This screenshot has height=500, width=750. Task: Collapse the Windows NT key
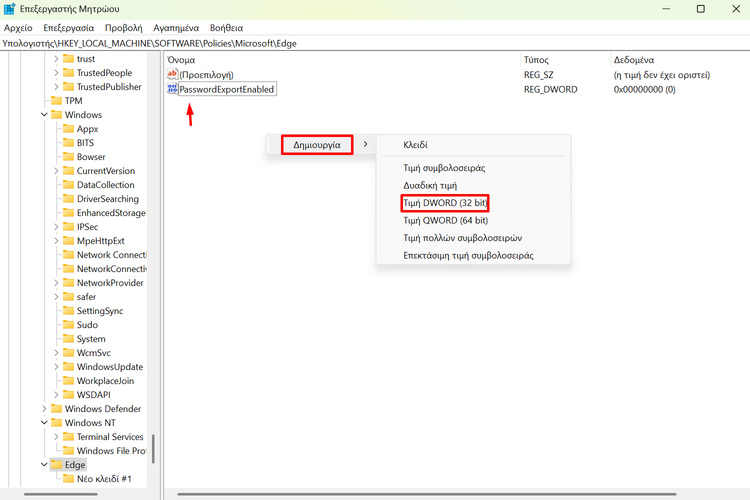pyautogui.click(x=44, y=422)
